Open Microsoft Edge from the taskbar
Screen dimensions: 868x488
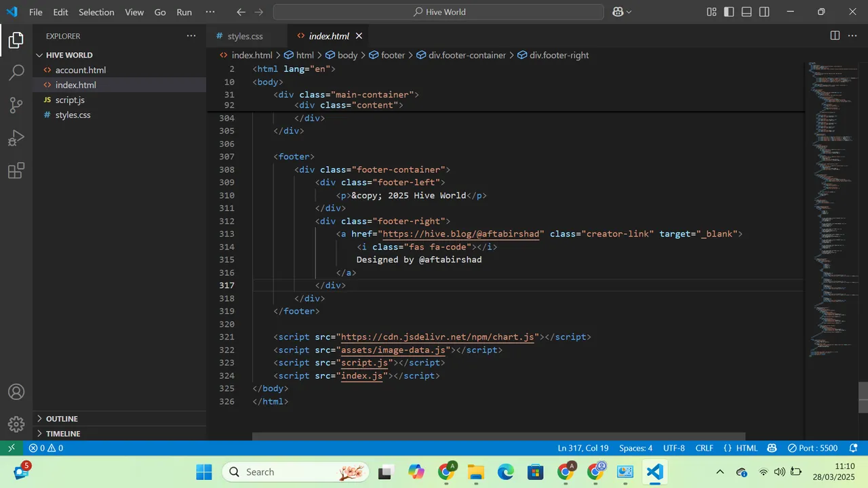506,472
